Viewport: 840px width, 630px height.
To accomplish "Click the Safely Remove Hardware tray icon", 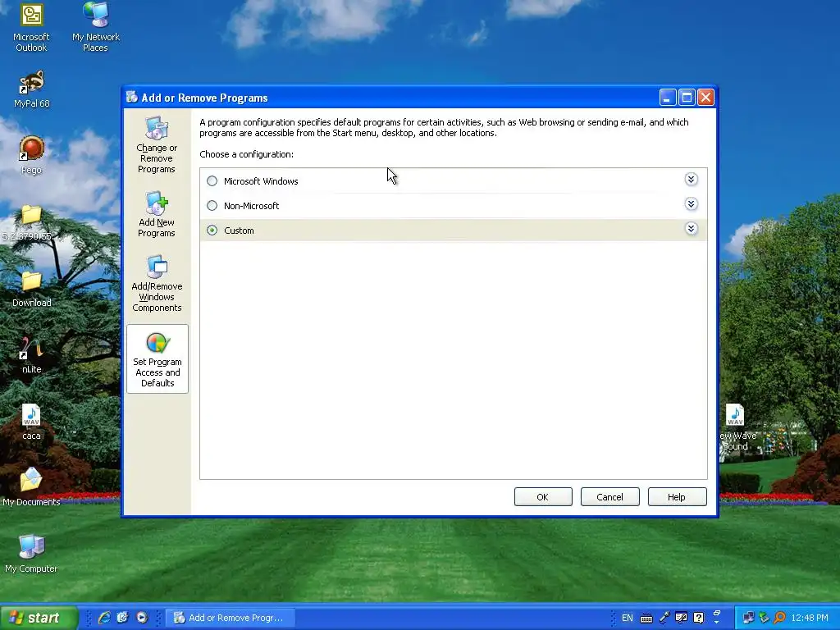I will pos(765,618).
